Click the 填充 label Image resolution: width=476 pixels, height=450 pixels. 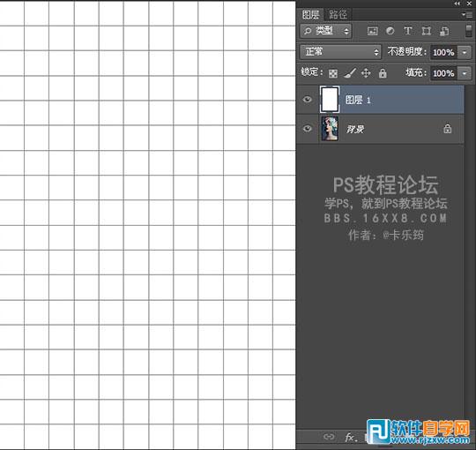pos(416,72)
